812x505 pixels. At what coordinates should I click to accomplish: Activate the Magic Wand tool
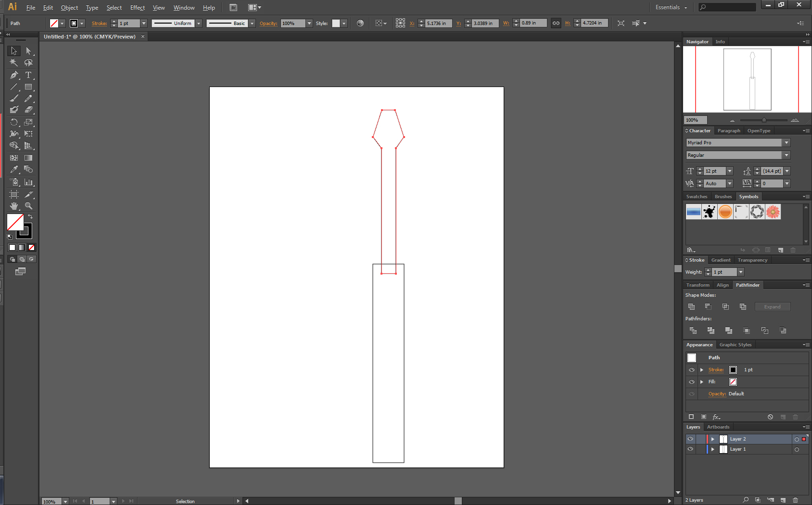point(14,63)
